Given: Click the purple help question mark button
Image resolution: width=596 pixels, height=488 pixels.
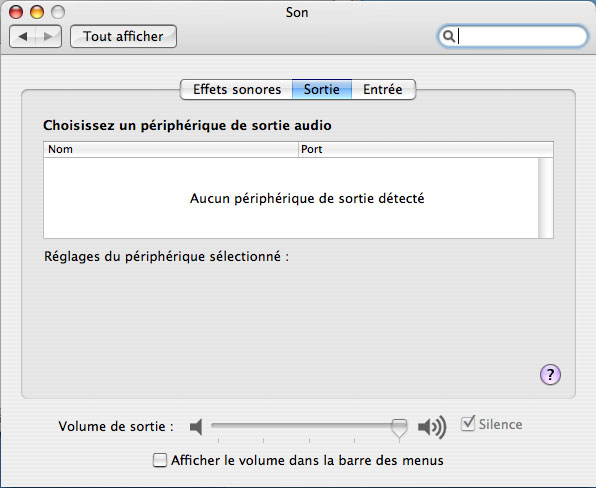Looking at the screenshot, I should click(550, 374).
